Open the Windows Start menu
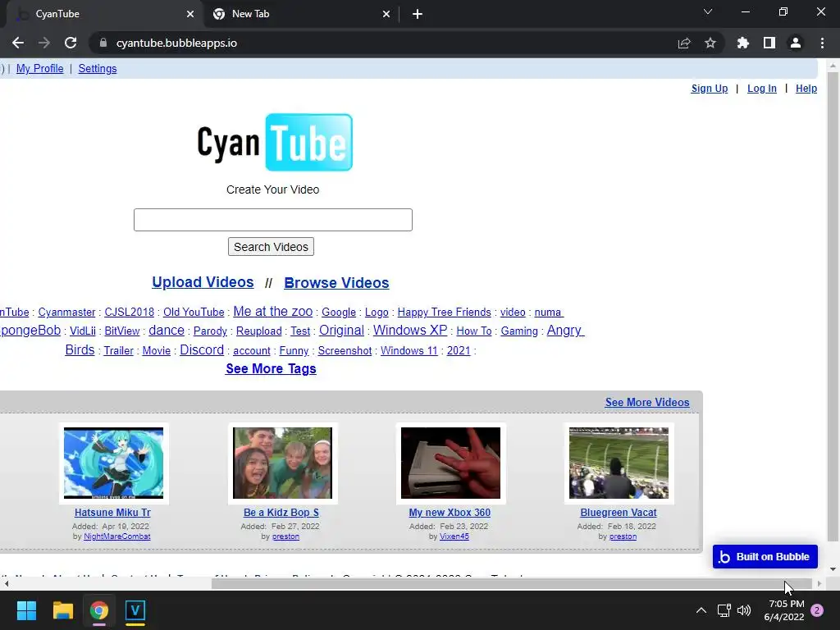This screenshot has width=840, height=630. point(26,610)
